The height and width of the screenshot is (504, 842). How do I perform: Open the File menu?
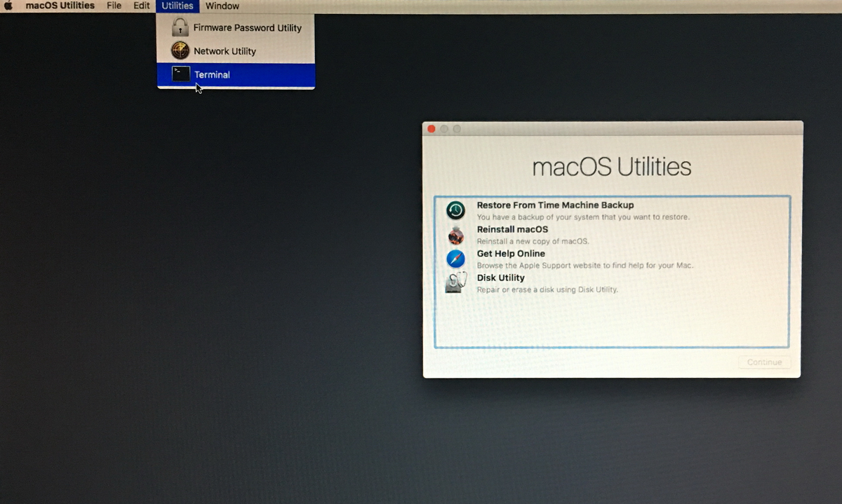[114, 6]
